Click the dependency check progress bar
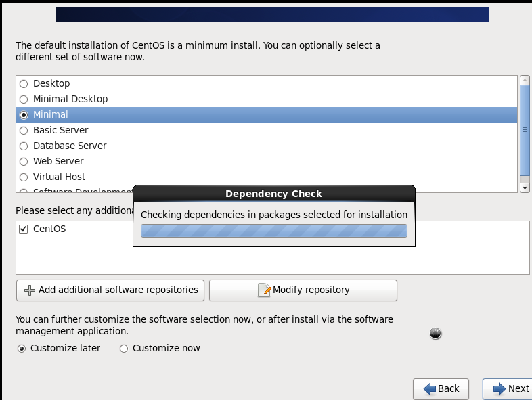 (x=273, y=231)
